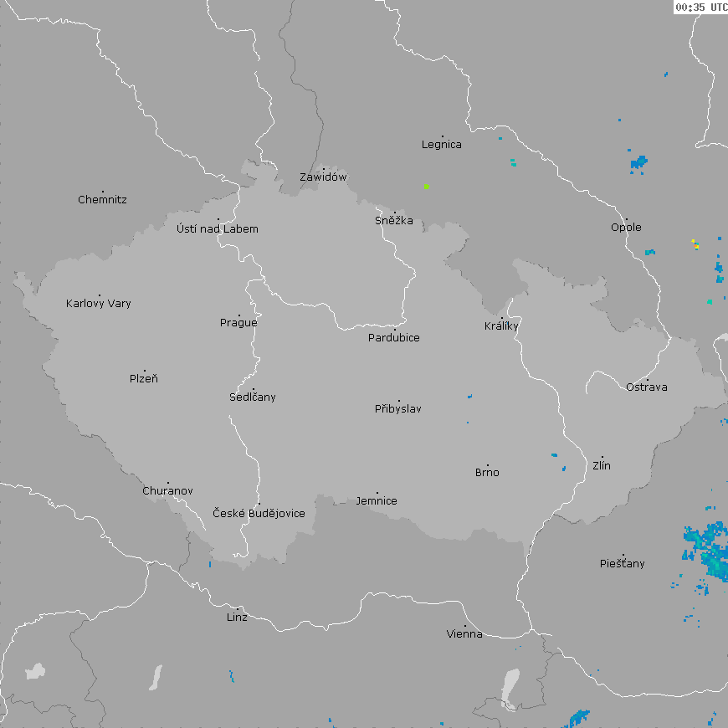Viewport: 728px width, 728px height.
Task: Select the Chemnitz city label
Action: click(x=102, y=200)
